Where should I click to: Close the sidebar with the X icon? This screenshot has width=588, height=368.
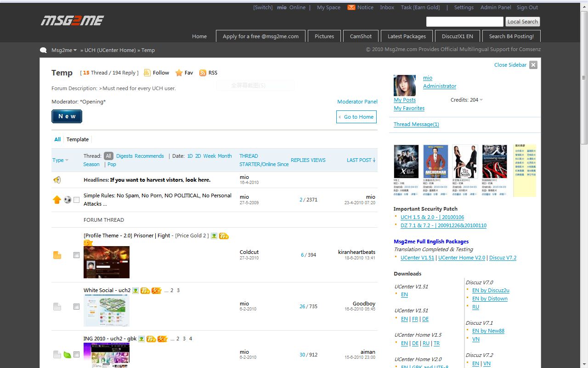tap(533, 65)
